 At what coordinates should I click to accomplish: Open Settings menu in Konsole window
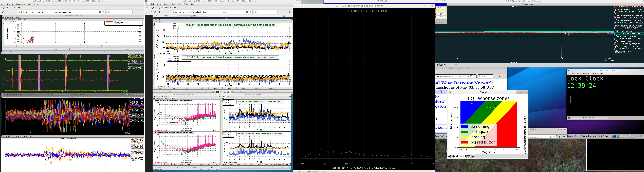595,74
